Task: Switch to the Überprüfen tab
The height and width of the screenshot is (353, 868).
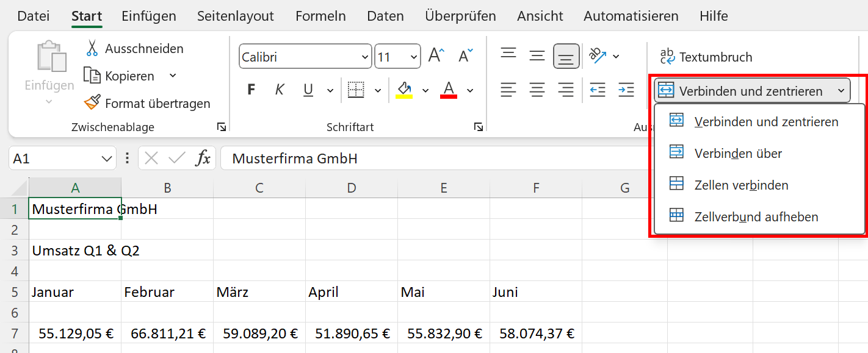Action: [x=460, y=16]
